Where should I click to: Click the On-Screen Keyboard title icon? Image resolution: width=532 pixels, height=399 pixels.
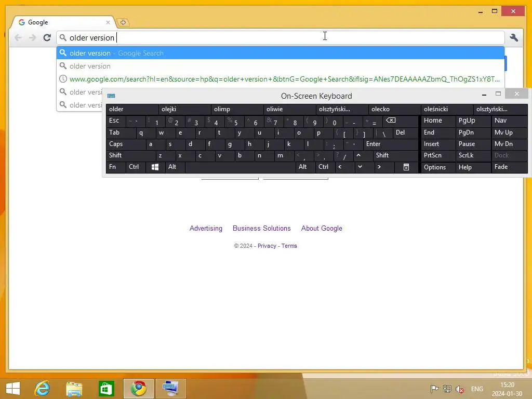coord(111,96)
